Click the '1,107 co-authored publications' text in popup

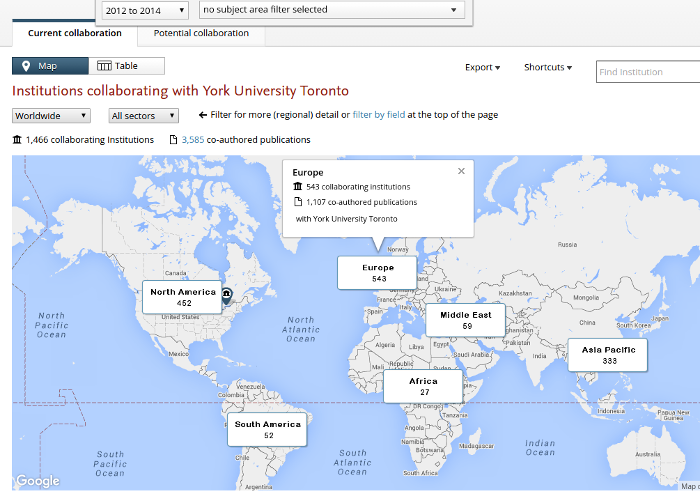point(362,202)
